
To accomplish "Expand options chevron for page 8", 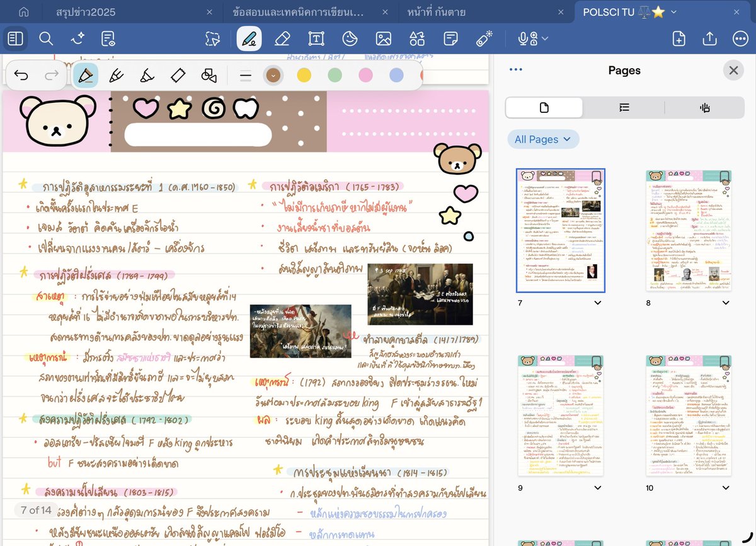I will coord(726,303).
